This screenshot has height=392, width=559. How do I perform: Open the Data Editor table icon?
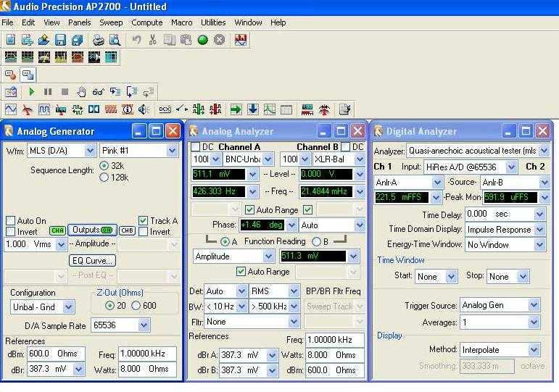[286, 109]
